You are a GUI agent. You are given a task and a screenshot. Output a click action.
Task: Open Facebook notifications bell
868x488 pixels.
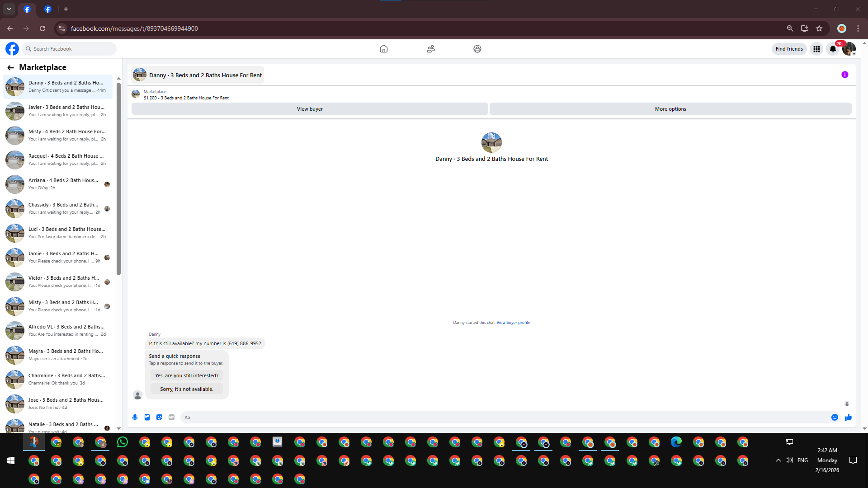click(x=832, y=49)
